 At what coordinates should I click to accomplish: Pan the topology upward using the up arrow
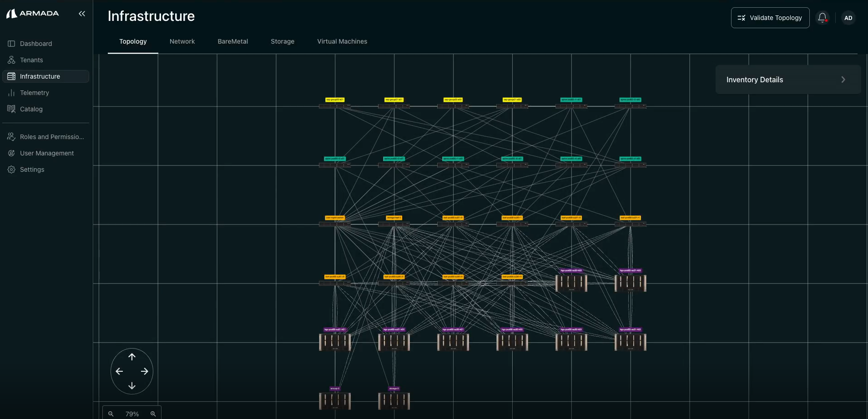click(x=132, y=357)
